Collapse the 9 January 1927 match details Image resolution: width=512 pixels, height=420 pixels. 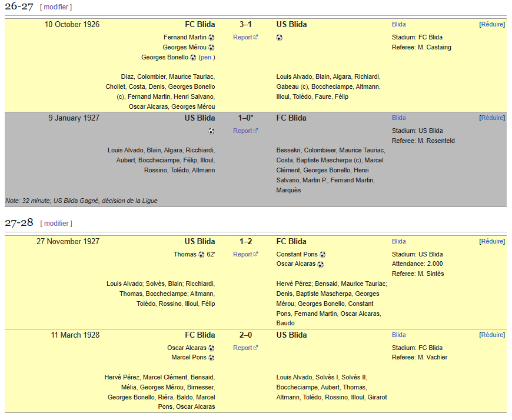pyautogui.click(x=493, y=118)
